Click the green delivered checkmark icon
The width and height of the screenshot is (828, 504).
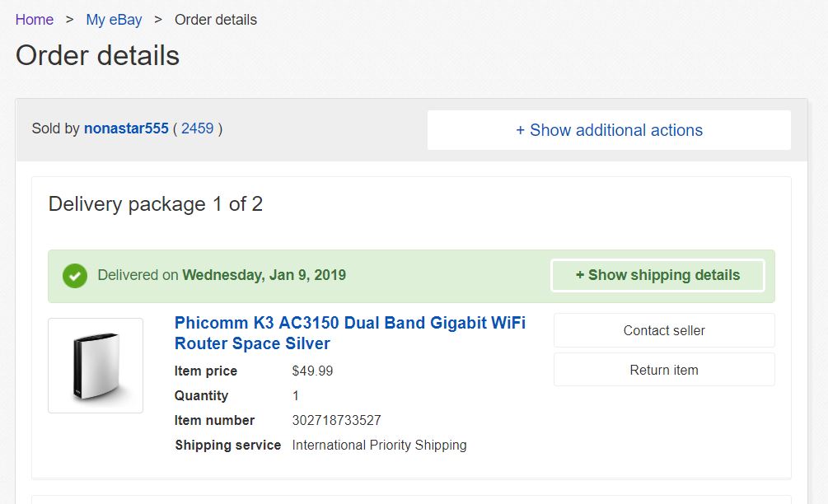point(75,276)
